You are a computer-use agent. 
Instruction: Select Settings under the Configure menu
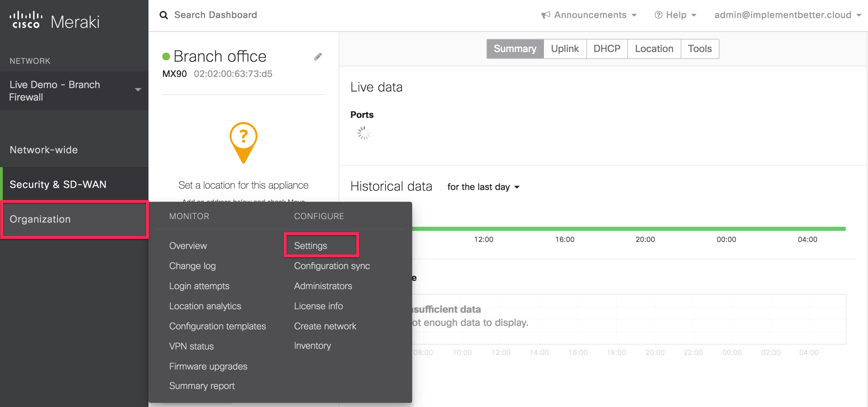click(310, 245)
